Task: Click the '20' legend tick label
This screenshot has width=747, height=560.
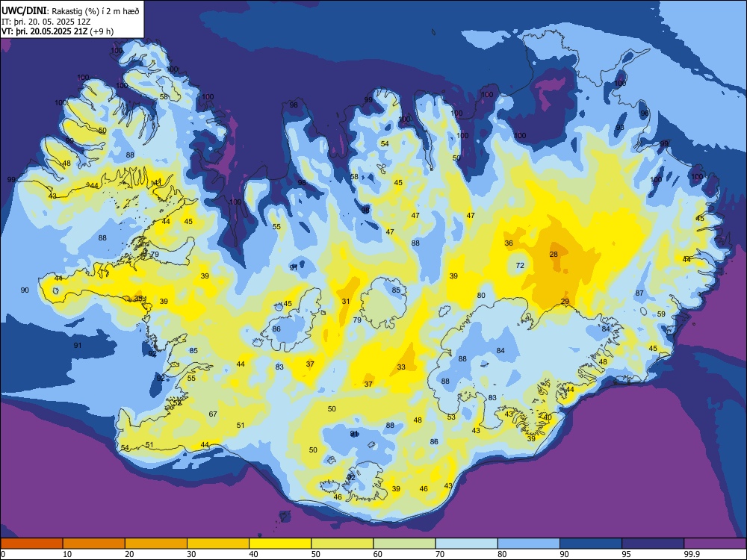Action: coord(129,554)
